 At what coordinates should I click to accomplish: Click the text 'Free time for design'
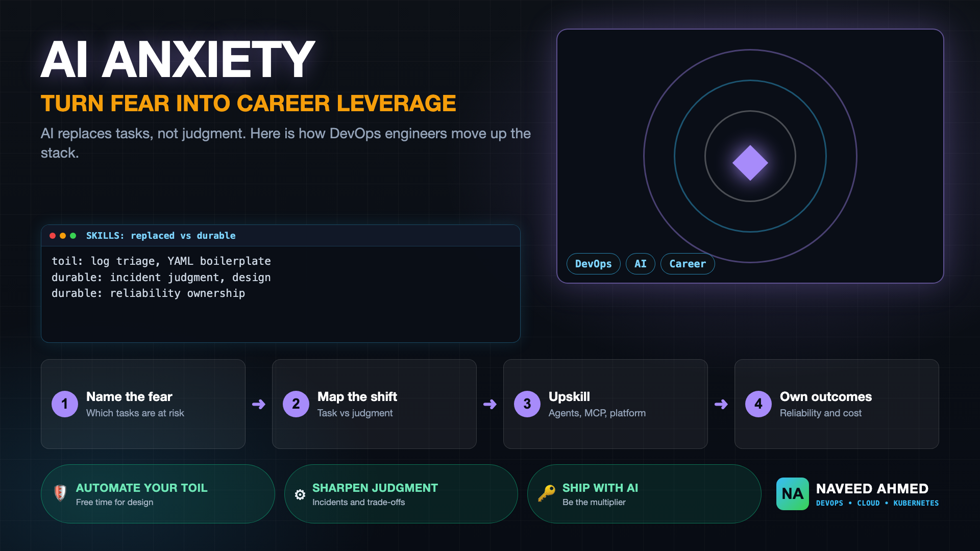click(x=114, y=502)
